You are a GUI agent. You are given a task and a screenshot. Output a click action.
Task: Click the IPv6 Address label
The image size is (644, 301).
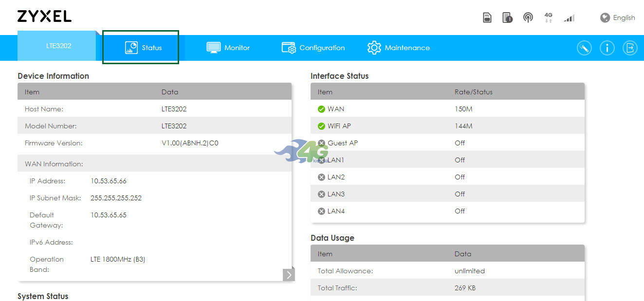pyautogui.click(x=51, y=242)
